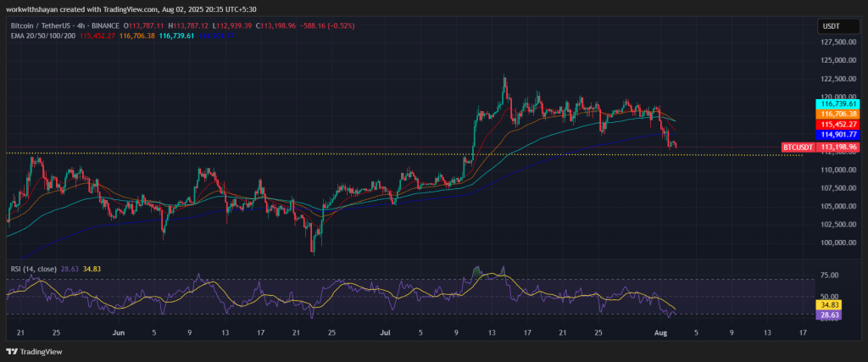Click the yellow 34.83 RSI axis tag
This screenshot has width=868, height=362.
[x=829, y=305]
